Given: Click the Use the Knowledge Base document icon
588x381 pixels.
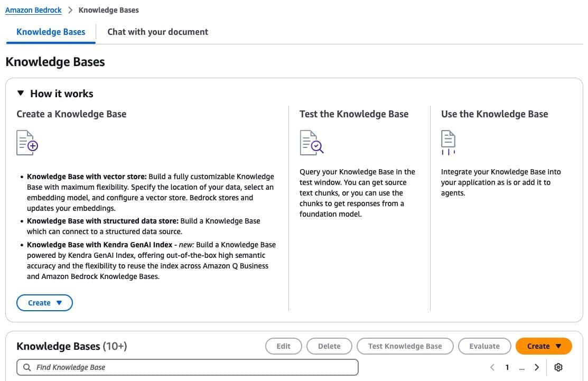Looking at the screenshot, I should click(x=448, y=142).
